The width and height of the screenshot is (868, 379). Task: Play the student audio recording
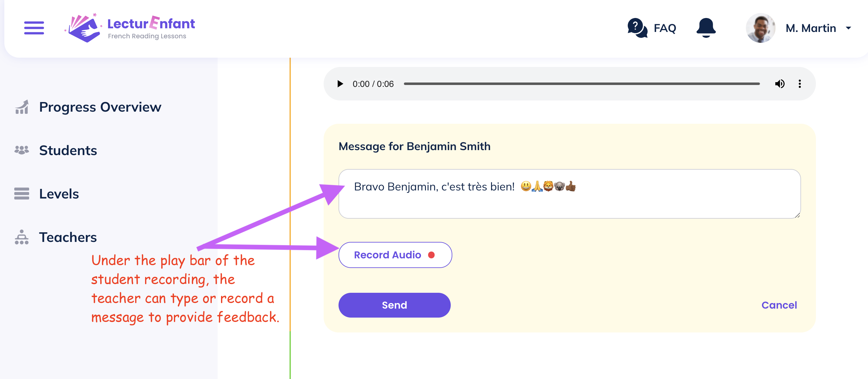[340, 84]
